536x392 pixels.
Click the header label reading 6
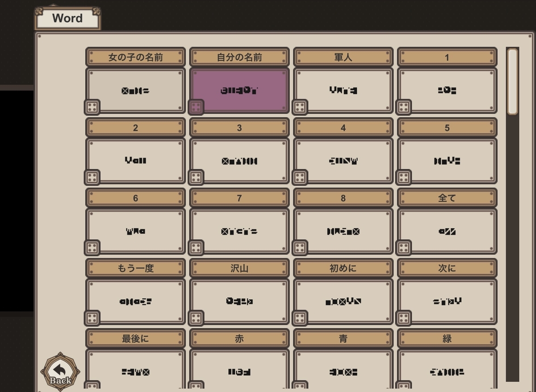pyautogui.click(x=135, y=198)
